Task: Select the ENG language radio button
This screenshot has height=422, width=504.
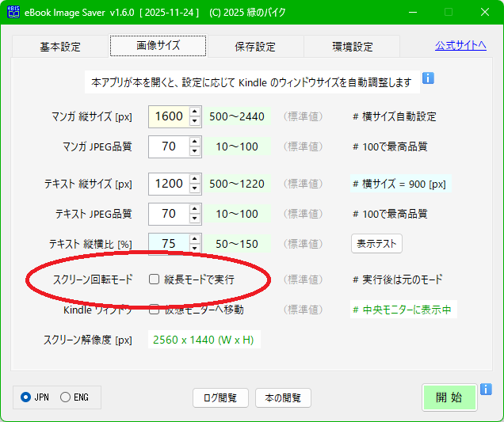Action: [x=65, y=397]
